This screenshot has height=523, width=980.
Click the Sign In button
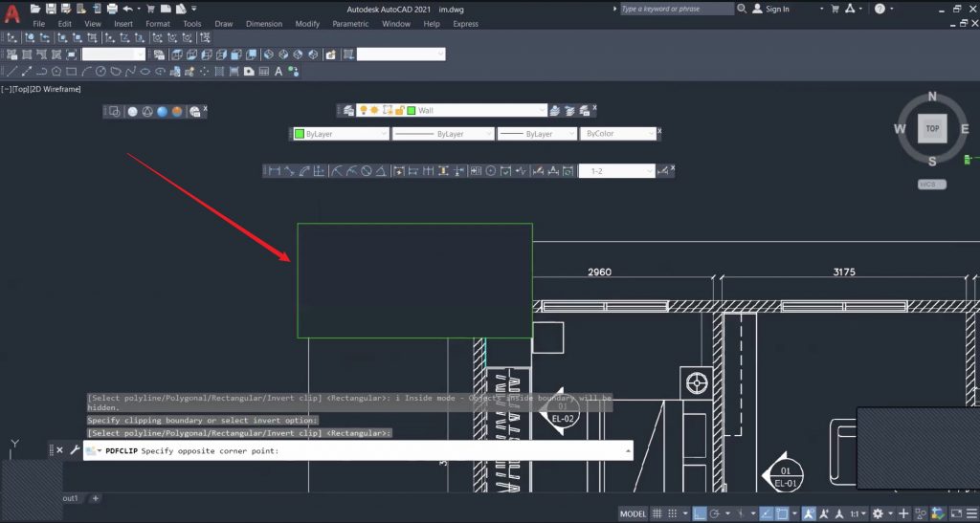click(x=771, y=9)
